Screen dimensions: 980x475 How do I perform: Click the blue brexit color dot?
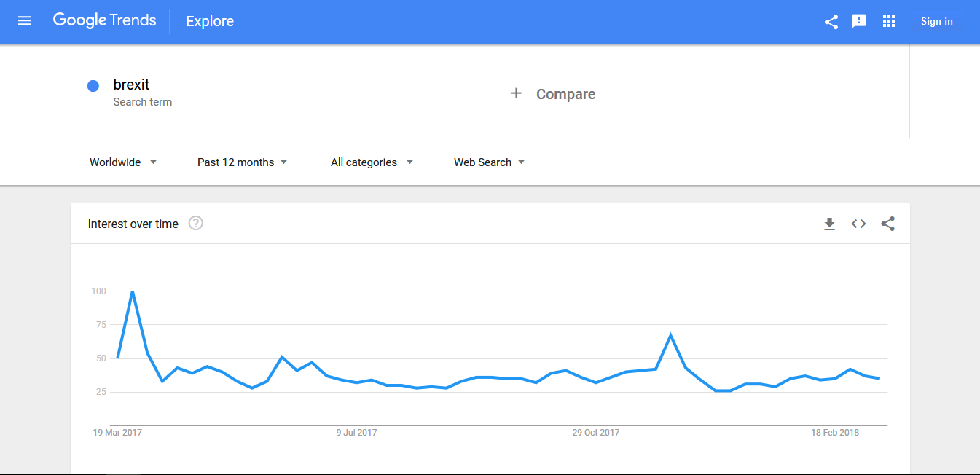93,86
